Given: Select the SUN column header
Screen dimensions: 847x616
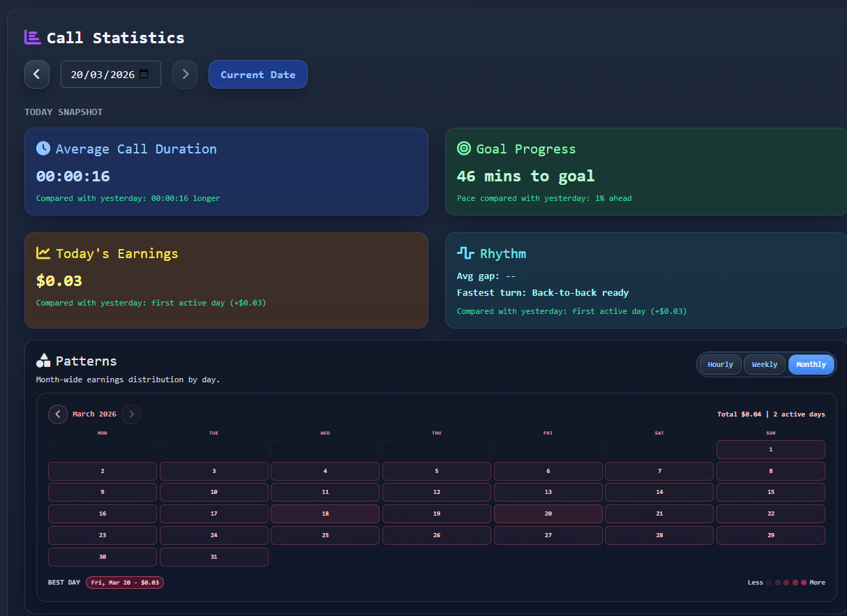Looking at the screenshot, I should (x=770, y=433).
